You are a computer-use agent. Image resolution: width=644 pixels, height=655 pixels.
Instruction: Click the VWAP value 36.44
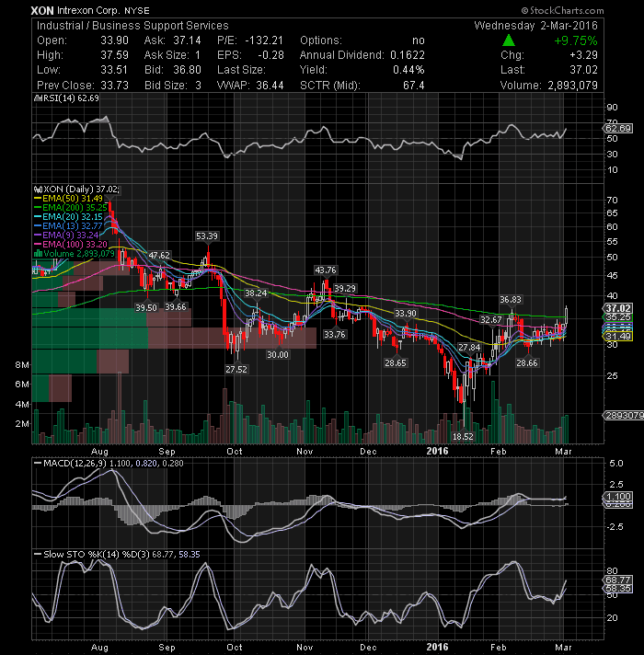[270, 86]
